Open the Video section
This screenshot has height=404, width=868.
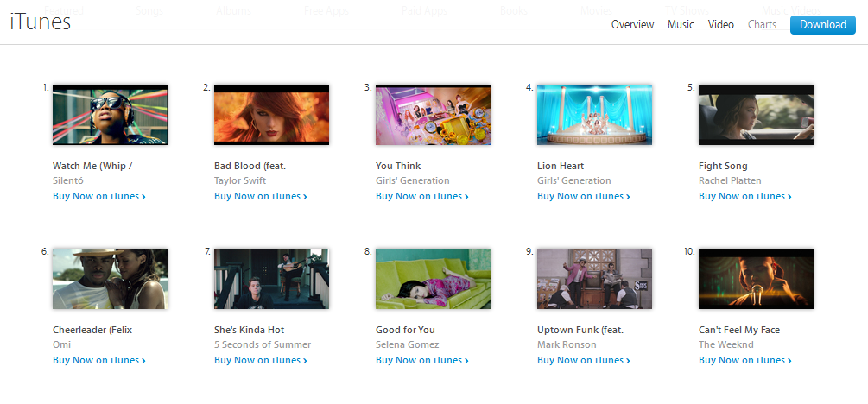pos(721,25)
